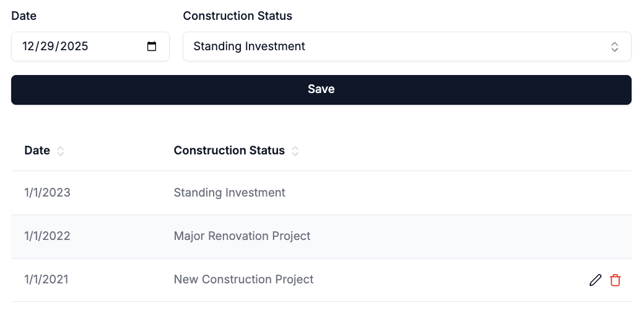Click the Major Renovation Project row

click(321, 236)
